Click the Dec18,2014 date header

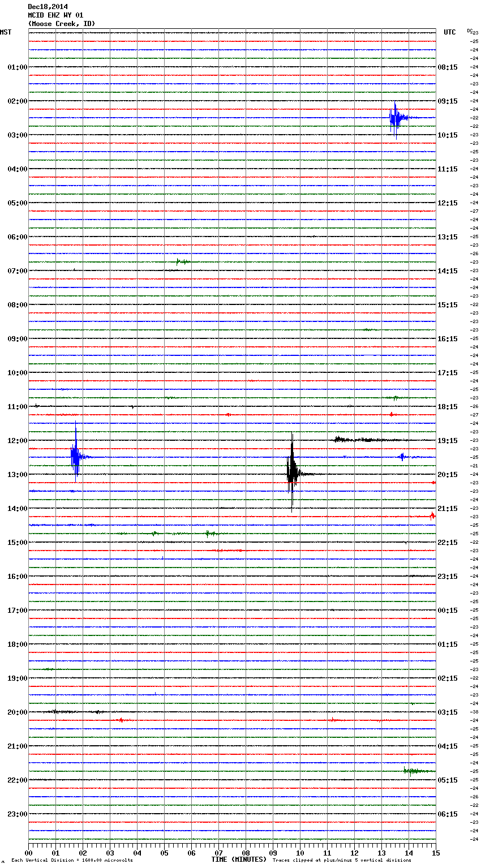[48, 7]
